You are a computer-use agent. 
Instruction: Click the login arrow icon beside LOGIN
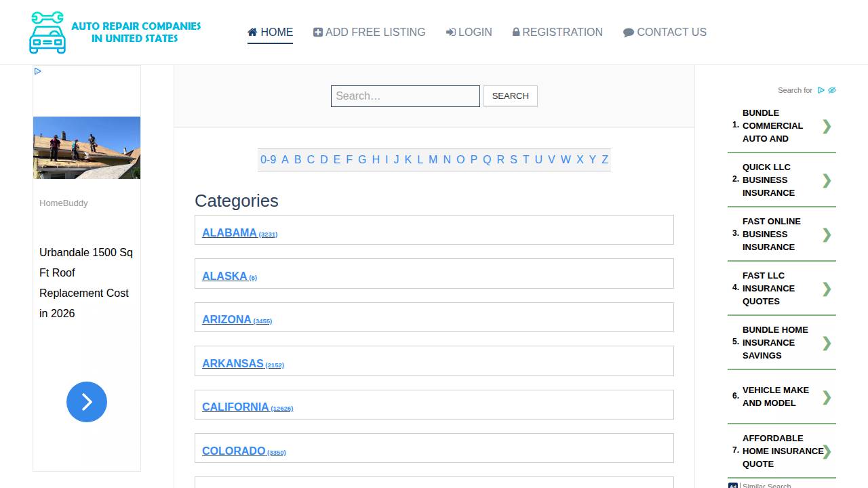[452, 31]
